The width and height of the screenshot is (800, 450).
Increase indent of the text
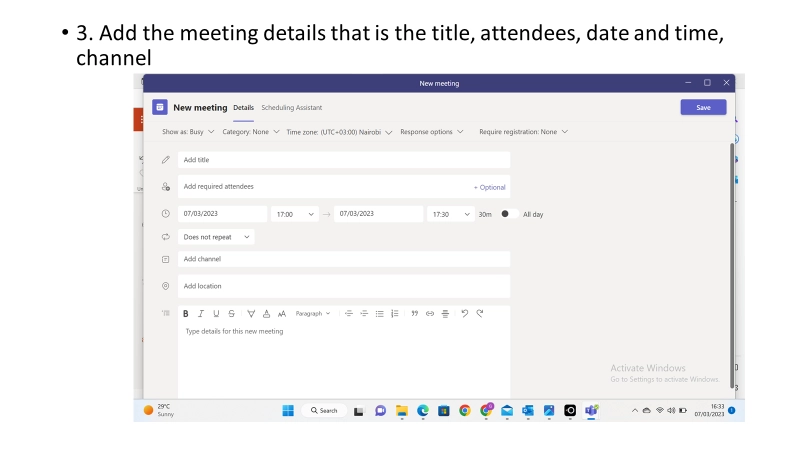pyautogui.click(x=364, y=314)
